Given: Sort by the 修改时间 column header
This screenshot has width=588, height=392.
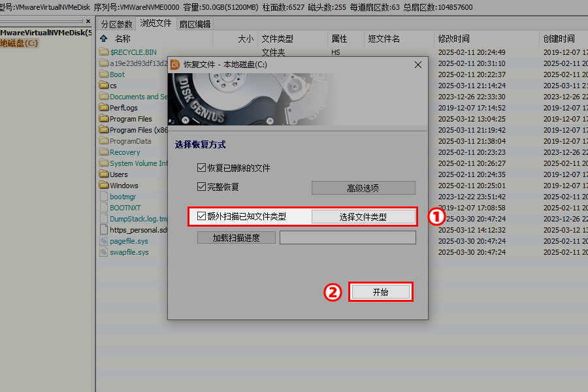Looking at the screenshot, I should 454,39.
